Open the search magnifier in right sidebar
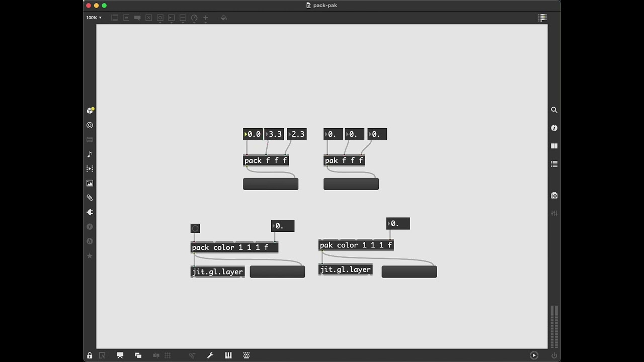 pos(554,110)
